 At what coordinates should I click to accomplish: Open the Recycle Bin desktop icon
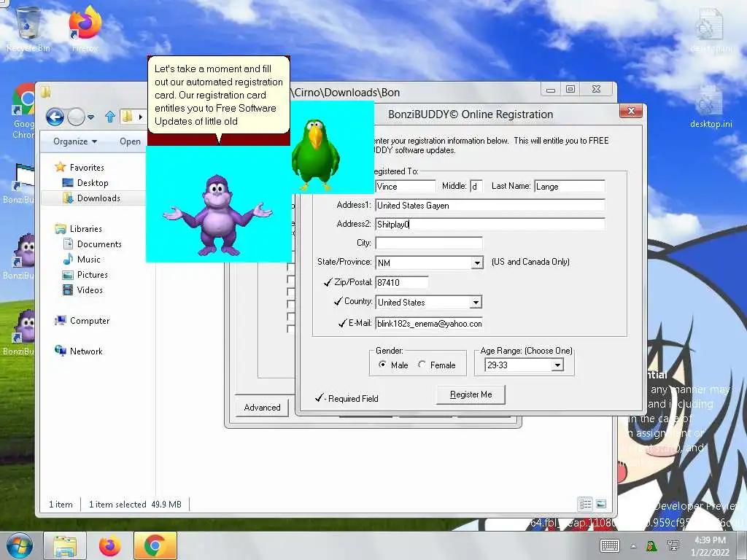(x=28, y=29)
